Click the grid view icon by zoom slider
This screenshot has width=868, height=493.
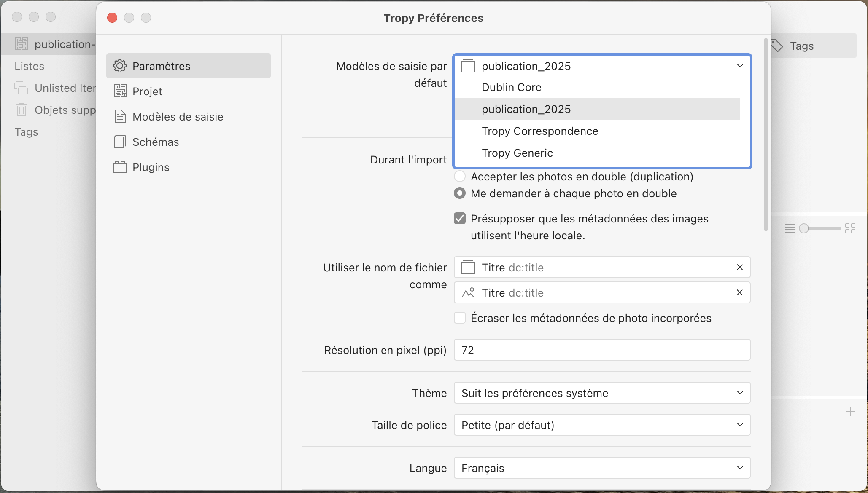coord(850,228)
